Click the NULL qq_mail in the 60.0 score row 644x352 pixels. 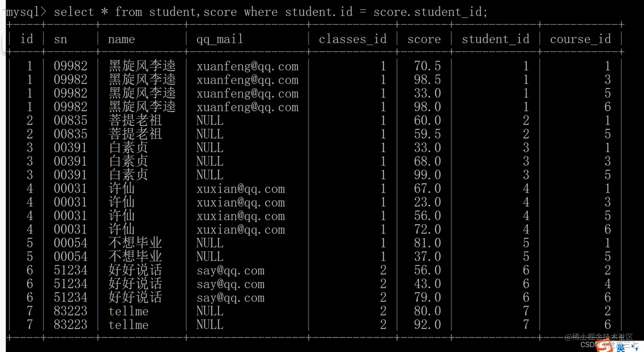(210, 121)
